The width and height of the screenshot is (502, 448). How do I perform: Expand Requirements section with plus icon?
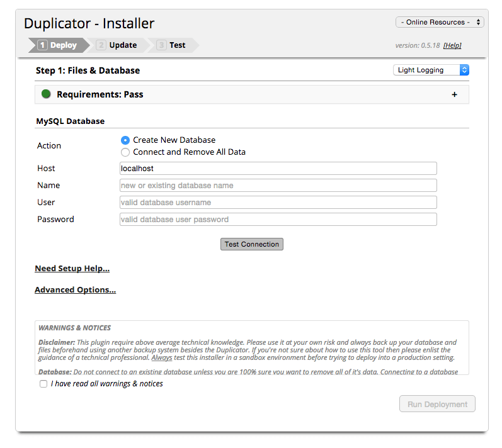454,95
